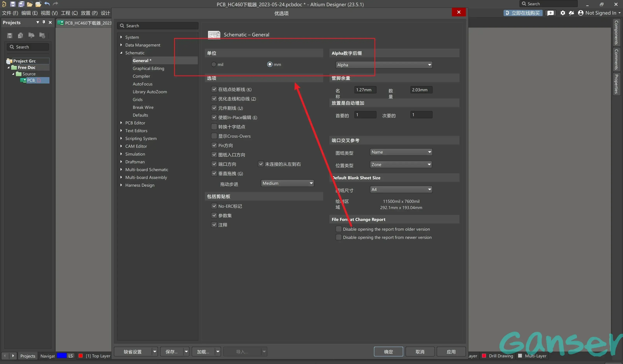This screenshot has width=623, height=364.
Task: Click the Save All icon
Action: click(x=21, y=4)
